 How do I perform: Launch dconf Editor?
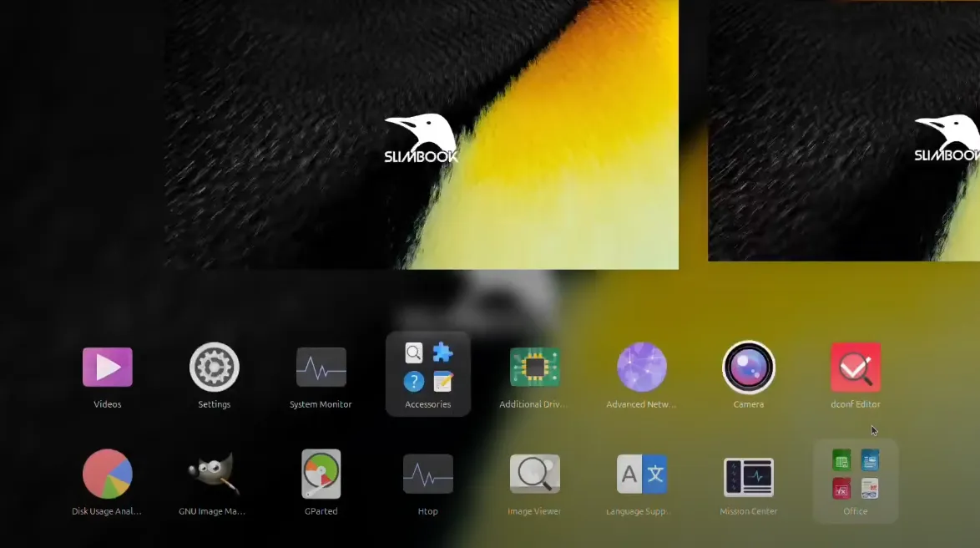point(855,366)
